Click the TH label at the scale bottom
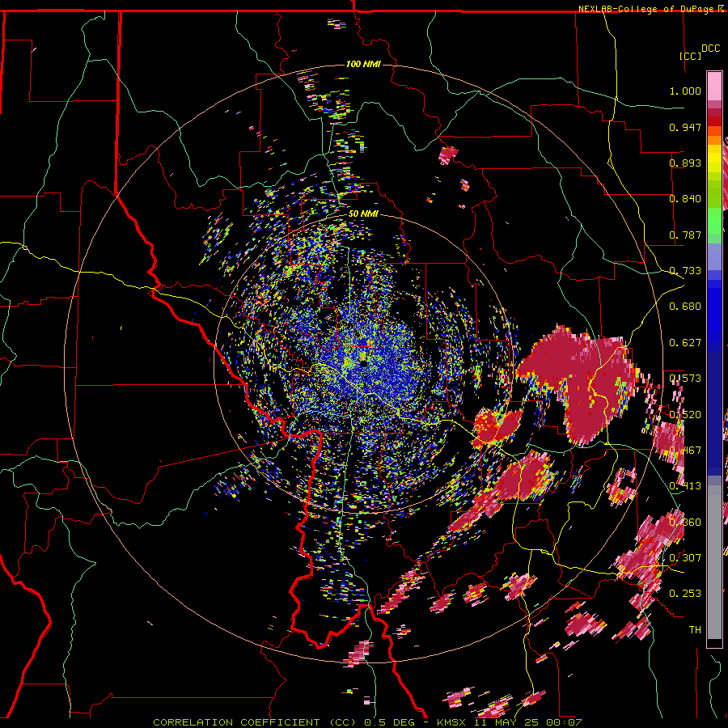Image resolution: width=728 pixels, height=728 pixels. pos(695,630)
